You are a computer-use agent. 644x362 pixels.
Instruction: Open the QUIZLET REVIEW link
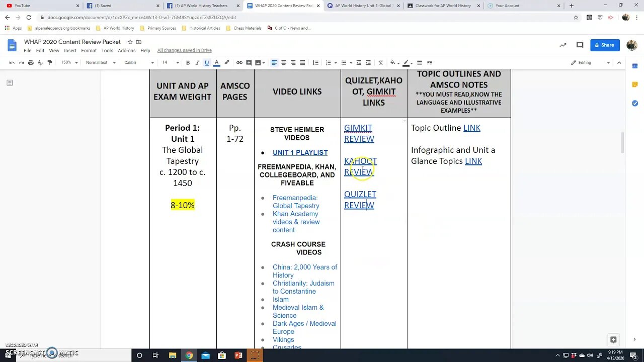[360, 200]
